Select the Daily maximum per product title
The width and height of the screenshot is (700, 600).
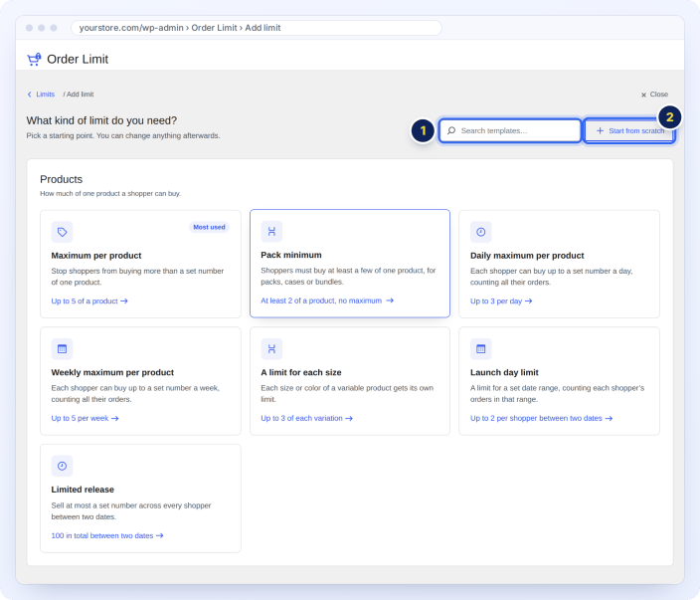[527, 256]
